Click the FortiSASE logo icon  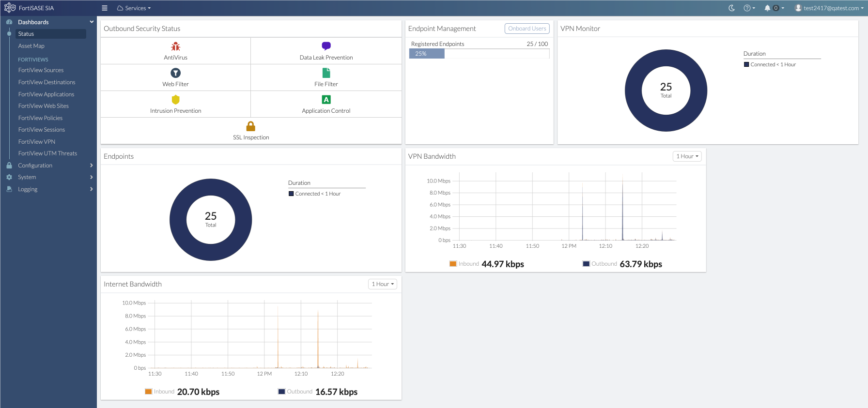pyautogui.click(x=10, y=8)
